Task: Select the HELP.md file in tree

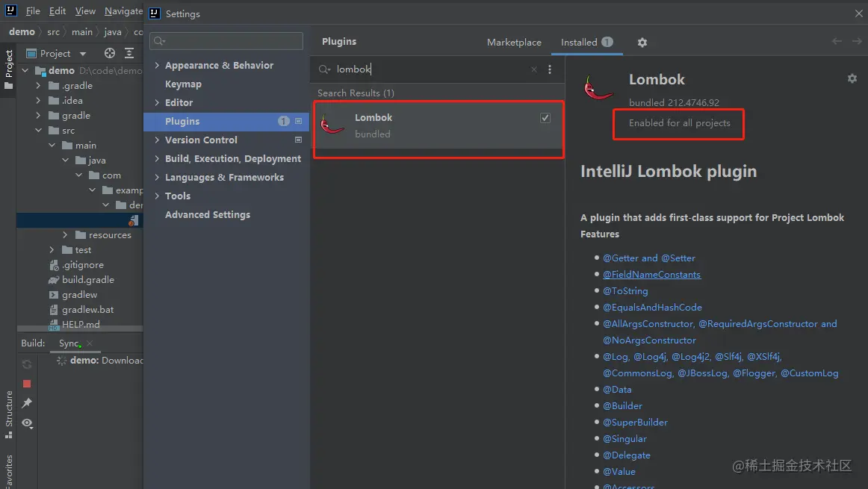Action: [x=74, y=325]
